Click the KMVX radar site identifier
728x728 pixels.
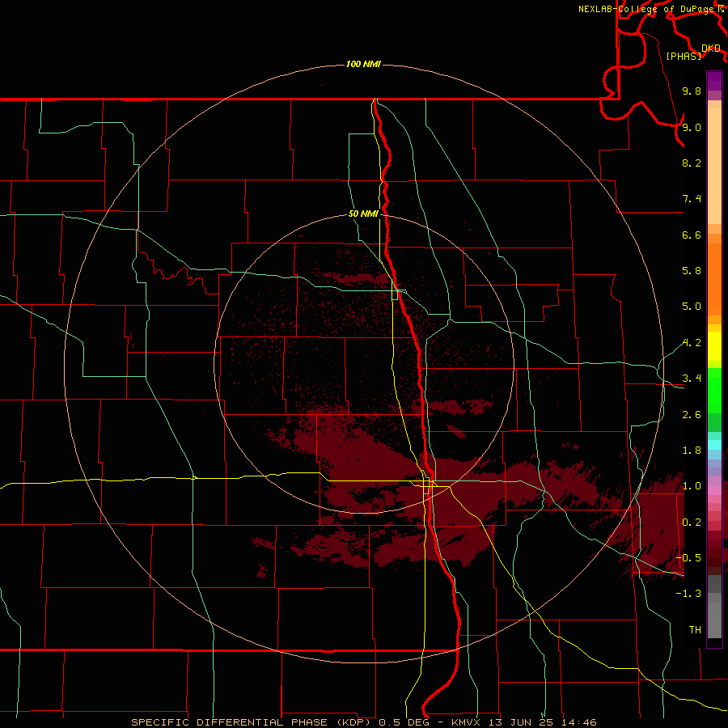click(x=466, y=722)
